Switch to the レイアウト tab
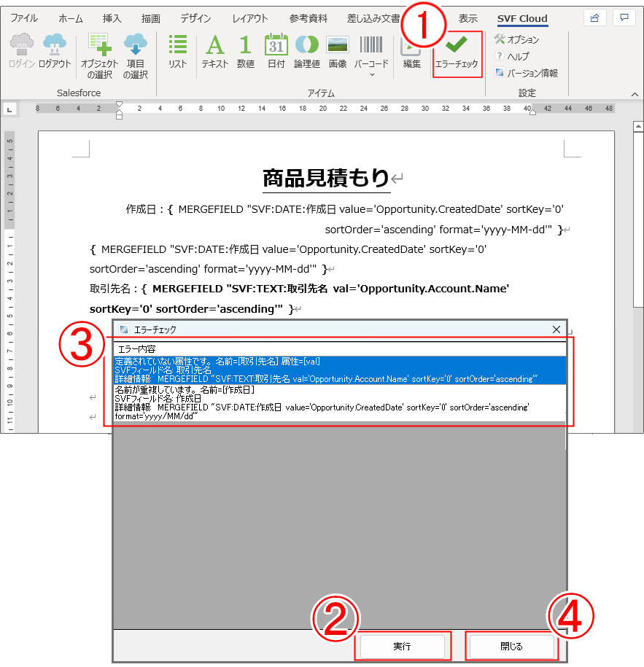Viewport: 644px width, 667px height. pos(250,18)
